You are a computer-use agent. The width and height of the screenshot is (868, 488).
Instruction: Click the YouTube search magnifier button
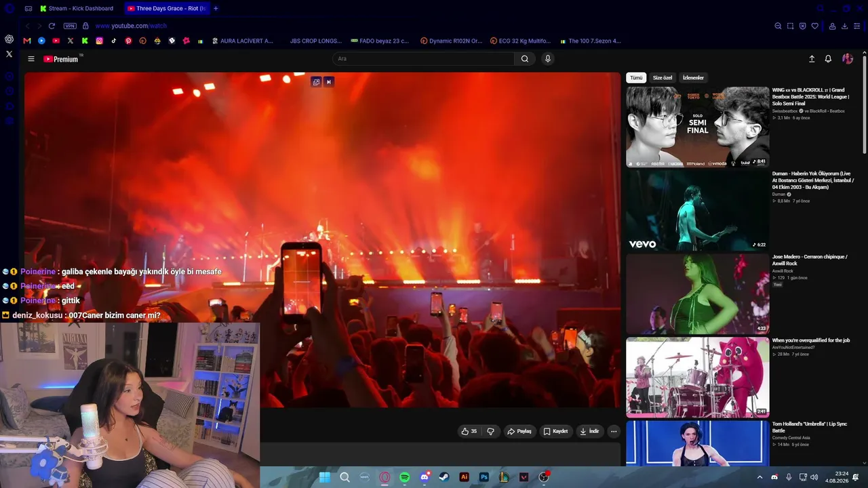click(525, 59)
